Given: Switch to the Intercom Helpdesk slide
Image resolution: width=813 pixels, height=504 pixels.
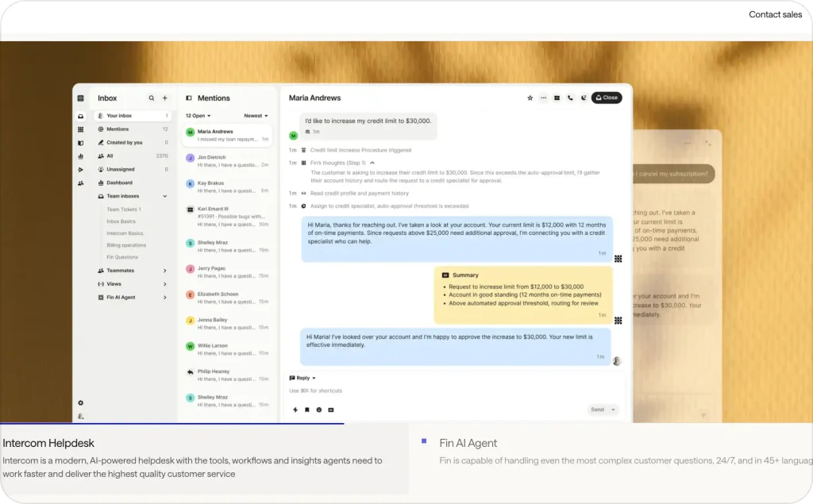Looking at the screenshot, I should click(204, 459).
